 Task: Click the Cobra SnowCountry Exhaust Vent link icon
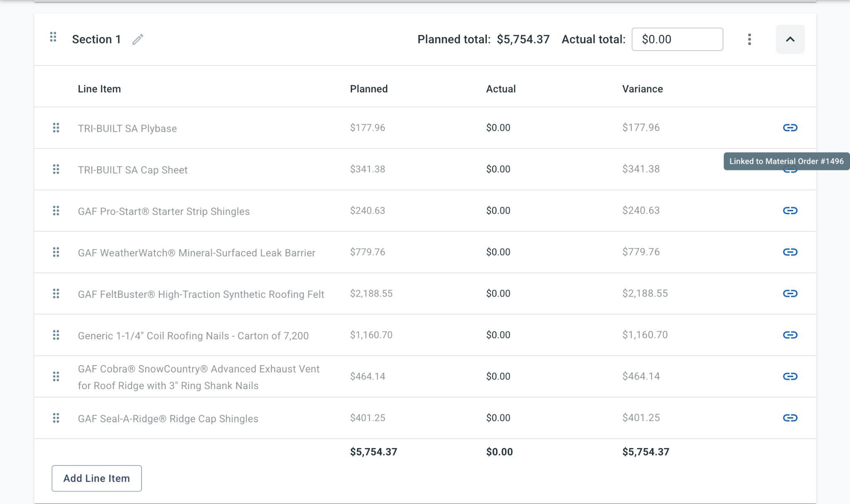(x=790, y=376)
